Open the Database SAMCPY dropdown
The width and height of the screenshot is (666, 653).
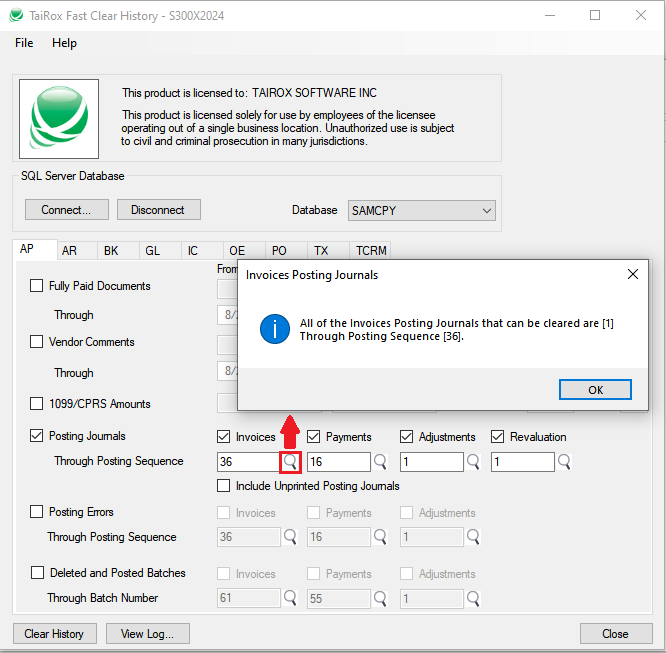(x=422, y=211)
